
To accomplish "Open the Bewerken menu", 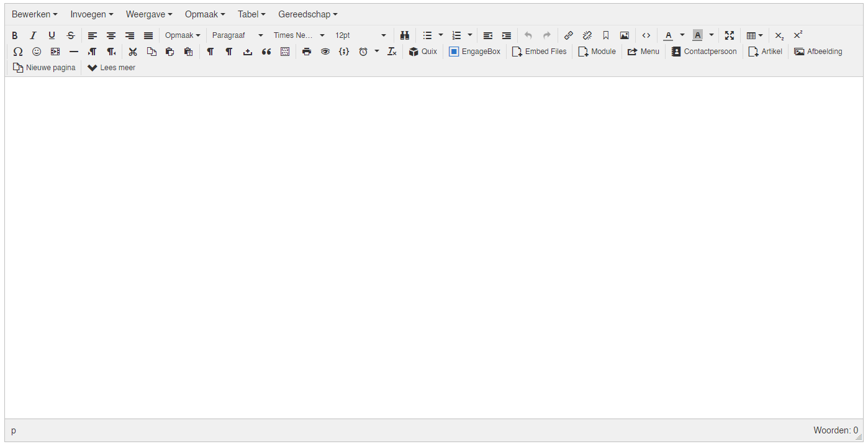I will [35, 14].
